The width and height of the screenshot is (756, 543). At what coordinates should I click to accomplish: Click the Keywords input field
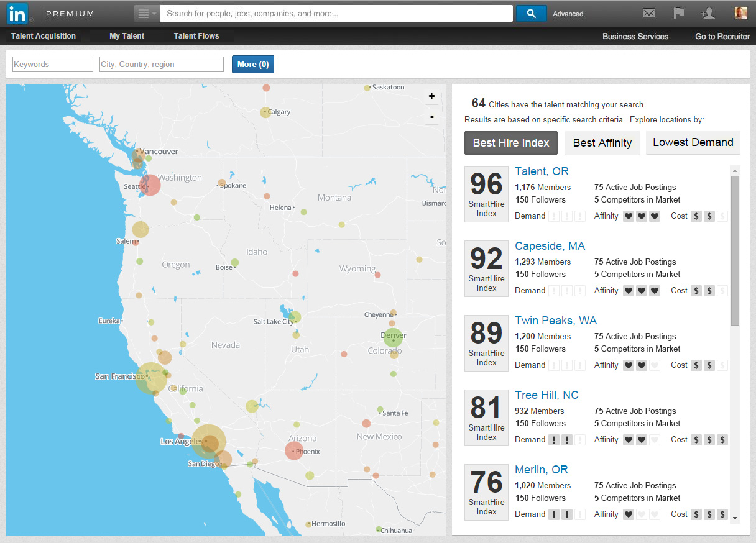53,64
